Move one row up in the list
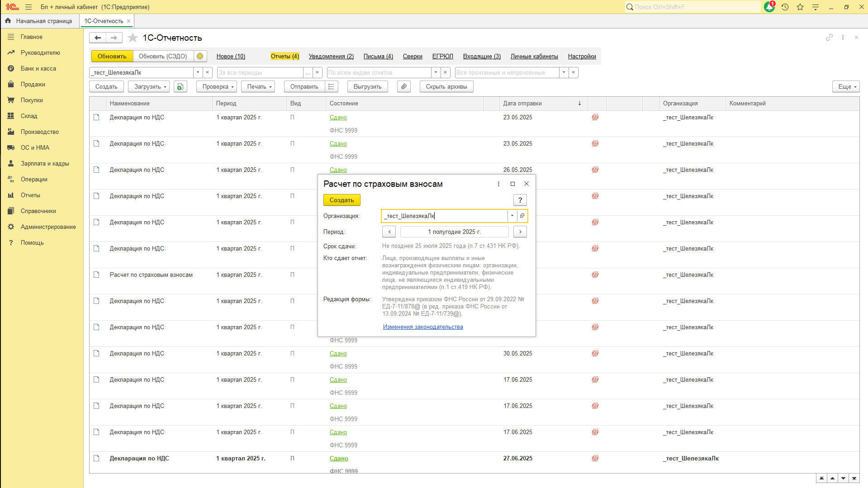Screen dimensions: 868x488 click(x=832, y=478)
